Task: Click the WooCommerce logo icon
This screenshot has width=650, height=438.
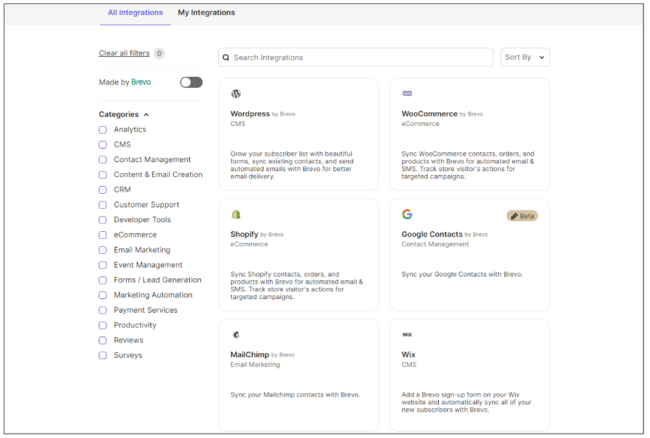Action: point(407,94)
